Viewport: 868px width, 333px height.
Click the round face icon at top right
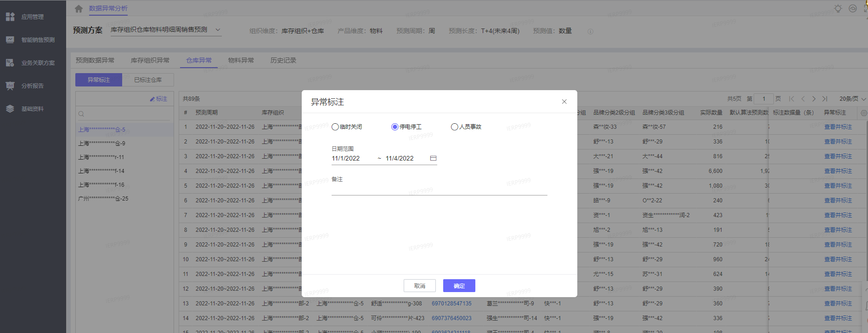coord(853,8)
